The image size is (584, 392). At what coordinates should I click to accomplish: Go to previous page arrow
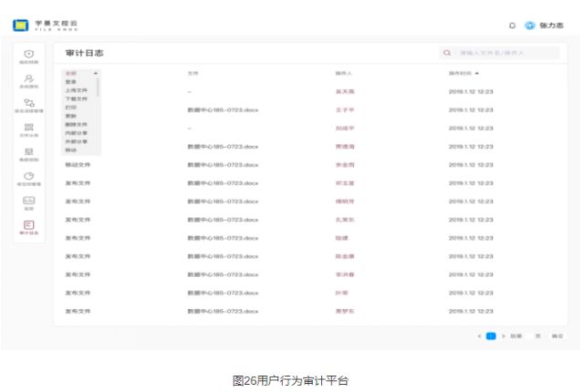click(480, 336)
